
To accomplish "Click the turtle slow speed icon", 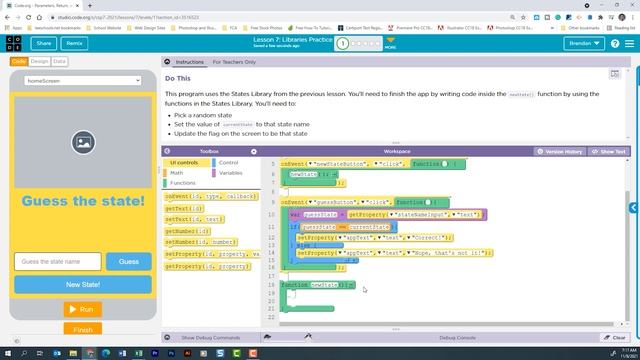I will [267, 336].
